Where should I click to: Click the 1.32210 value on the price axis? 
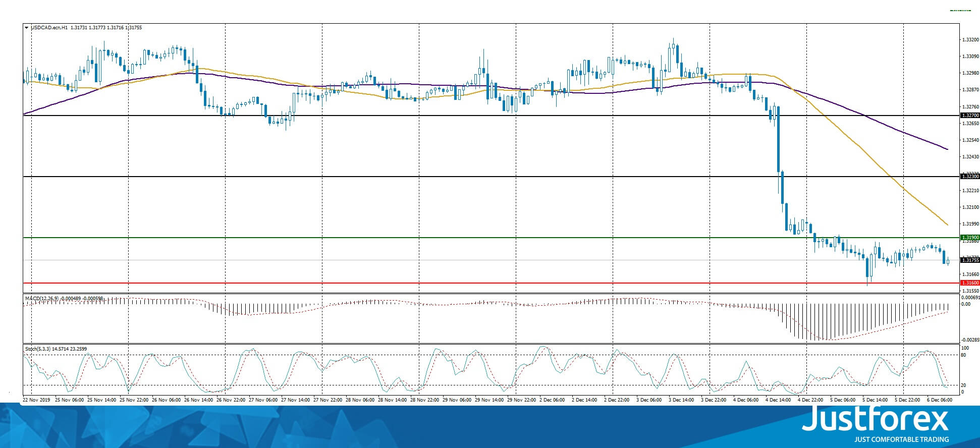(x=970, y=190)
